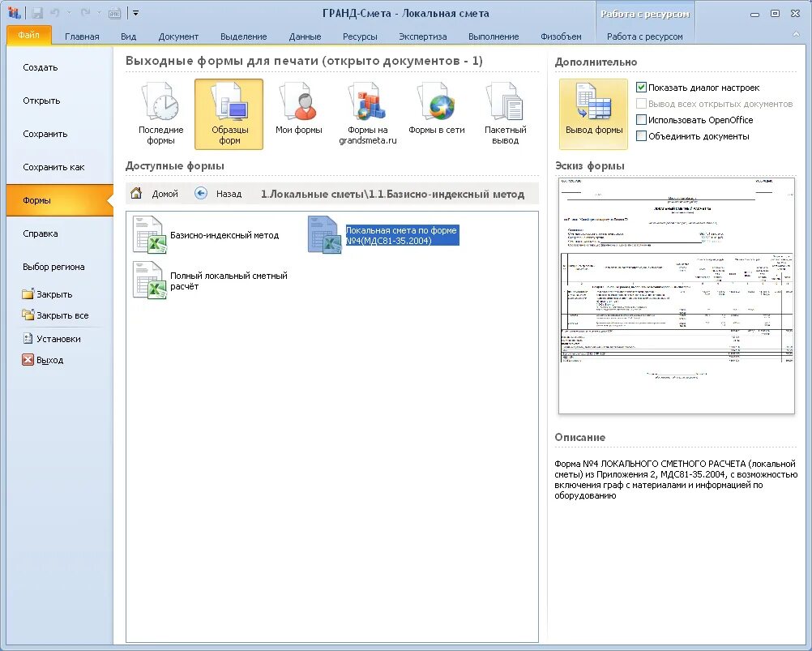Switch to the Физобъем tab

point(561,36)
